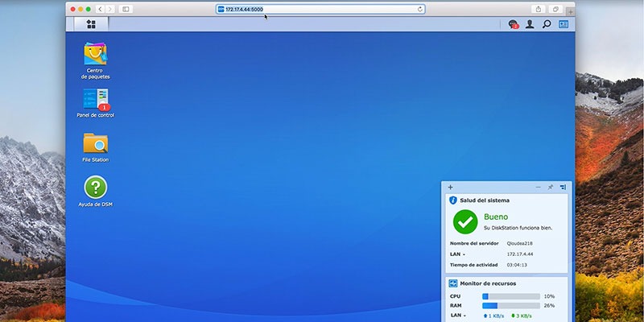Expand the LAN dropdown in Salud del sistema

[x=457, y=254]
